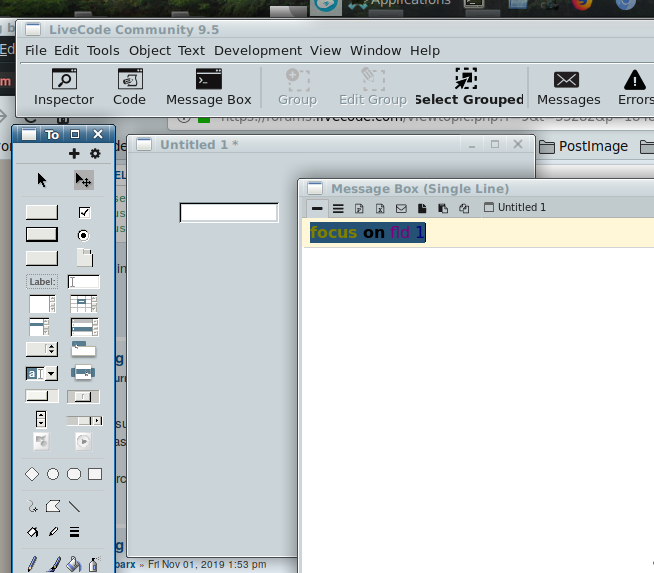Select the Edit (pointer) tool
Image resolution: width=654 pixels, height=573 pixels.
(84, 180)
